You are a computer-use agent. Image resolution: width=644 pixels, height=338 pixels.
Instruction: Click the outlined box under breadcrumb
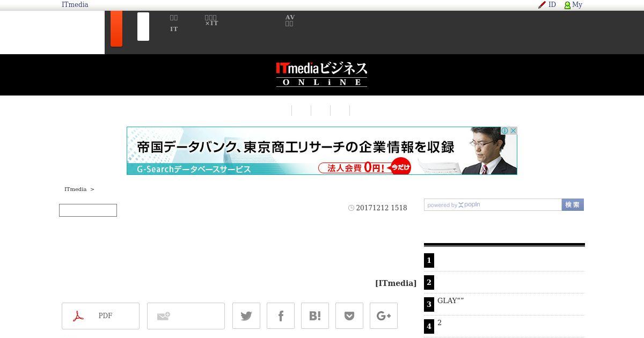pyautogui.click(x=88, y=210)
